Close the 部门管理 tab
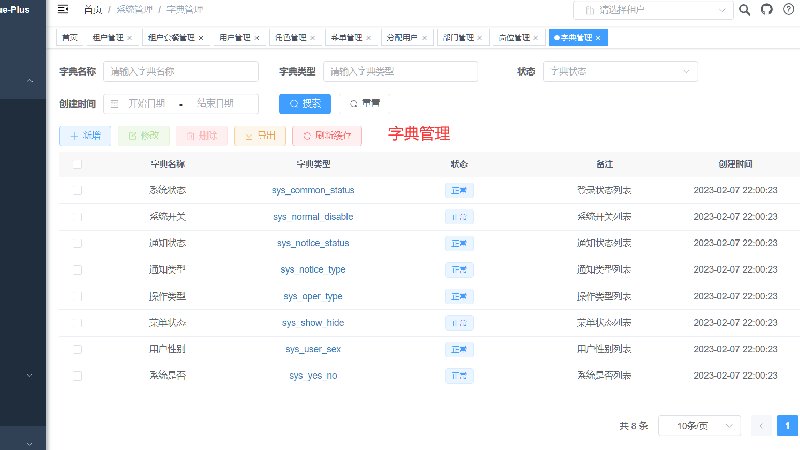 click(480, 38)
